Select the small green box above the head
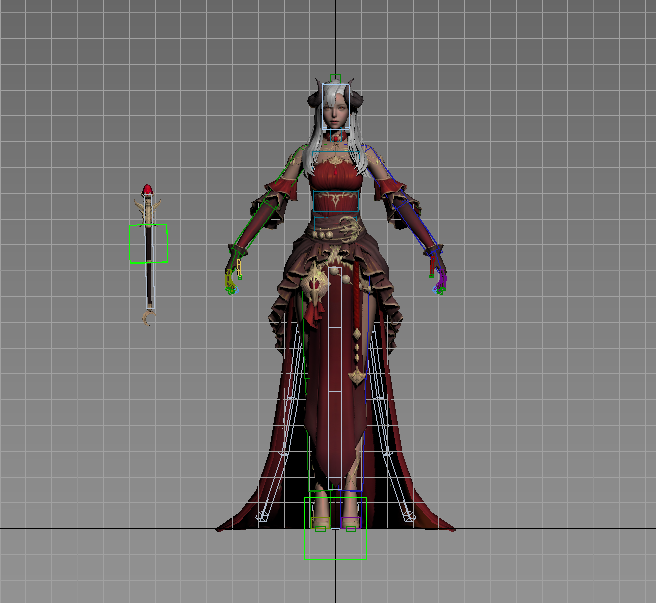The width and height of the screenshot is (656, 603). 335,79
